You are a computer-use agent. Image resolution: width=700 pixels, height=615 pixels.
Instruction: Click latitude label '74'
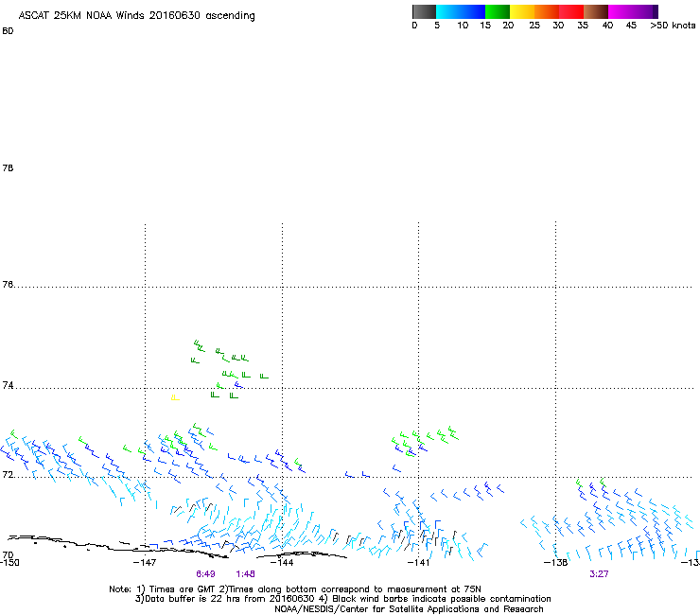8,385
